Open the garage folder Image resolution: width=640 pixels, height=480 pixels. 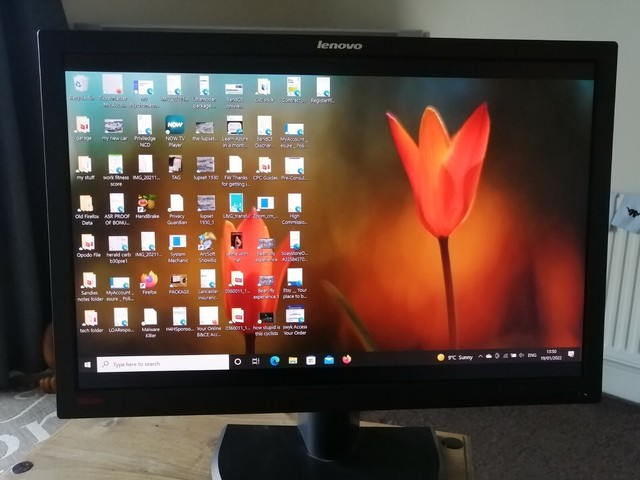[83, 128]
